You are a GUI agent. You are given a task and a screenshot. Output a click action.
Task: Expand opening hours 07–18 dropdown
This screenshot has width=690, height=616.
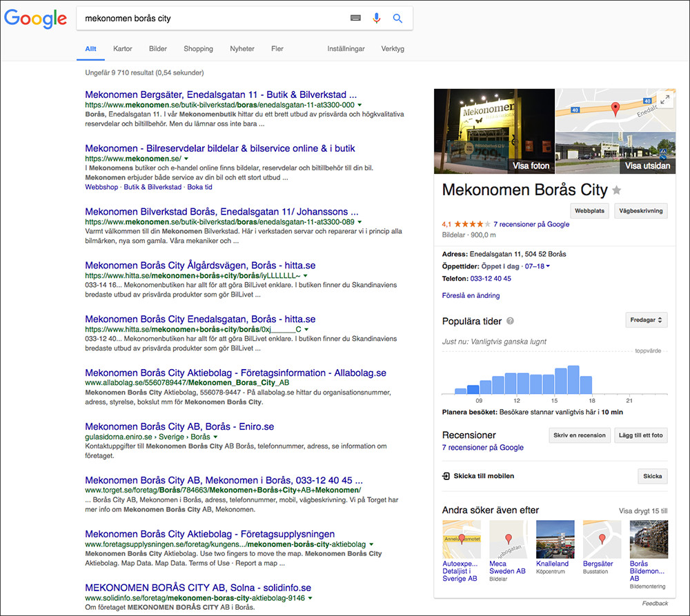[538, 266]
